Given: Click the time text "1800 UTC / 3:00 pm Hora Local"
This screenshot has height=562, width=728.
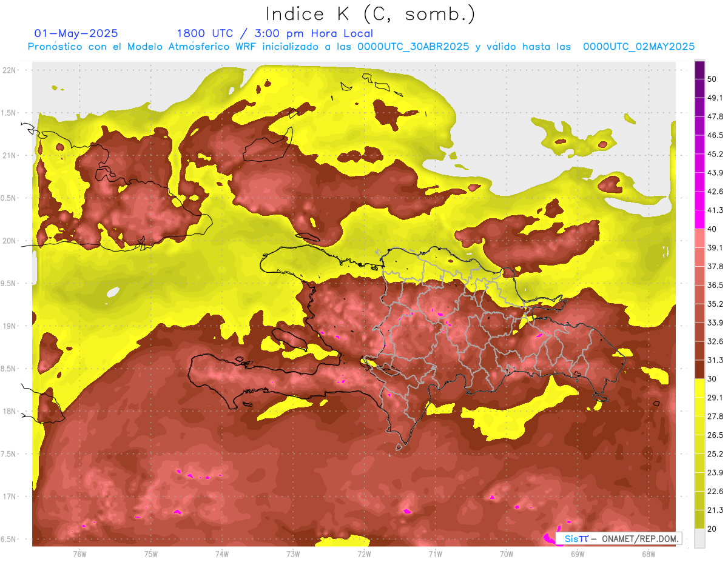Looking at the screenshot, I should point(275,33).
